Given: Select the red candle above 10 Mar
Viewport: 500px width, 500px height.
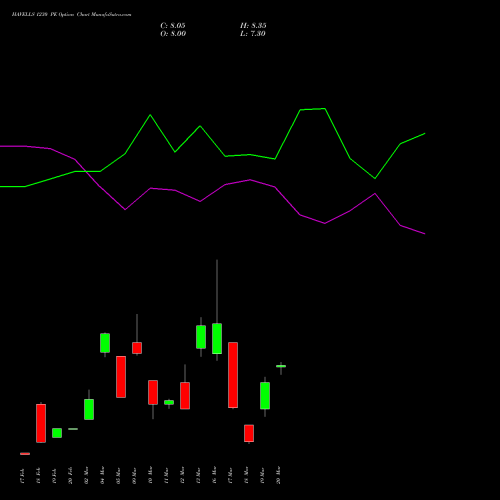Looking at the screenshot, I should 153,392.
